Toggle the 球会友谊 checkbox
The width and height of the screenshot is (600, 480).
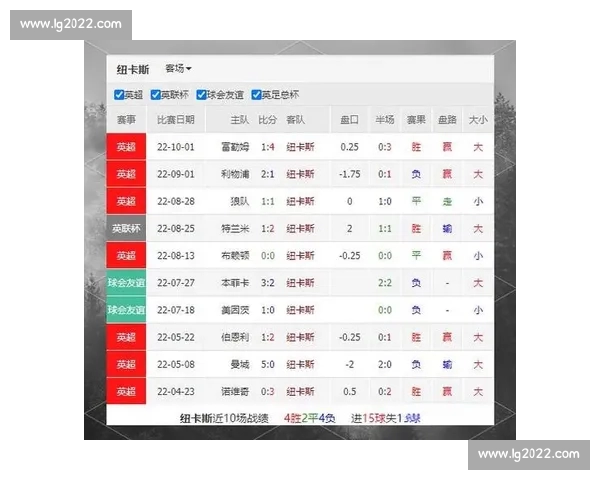point(201,95)
